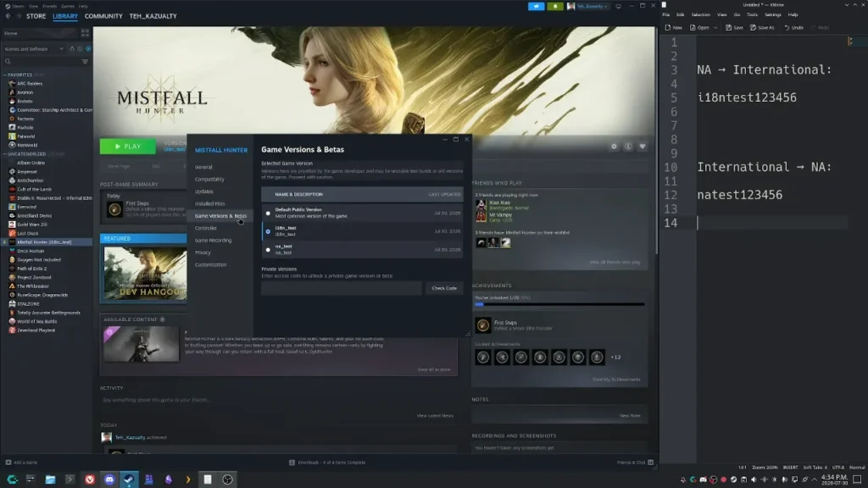Open the Dev Hangout featured thumbnail

point(146,273)
